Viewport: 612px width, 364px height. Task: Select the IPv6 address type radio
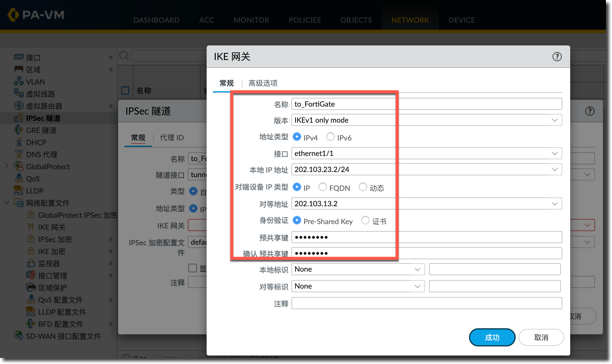pyautogui.click(x=331, y=137)
